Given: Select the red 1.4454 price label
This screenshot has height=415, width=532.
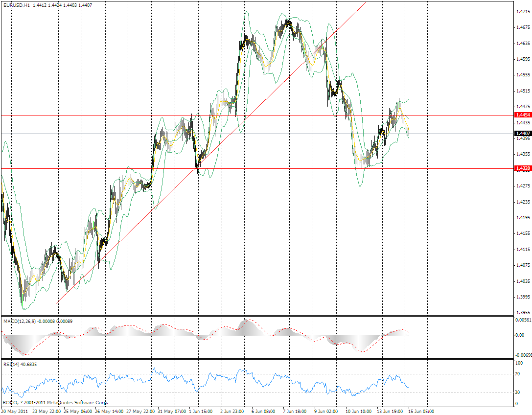Looking at the screenshot, I should click(523, 115).
